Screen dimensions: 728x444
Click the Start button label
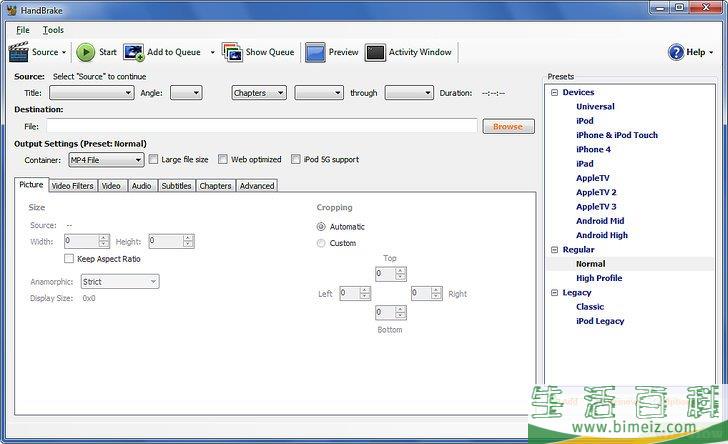coord(108,52)
